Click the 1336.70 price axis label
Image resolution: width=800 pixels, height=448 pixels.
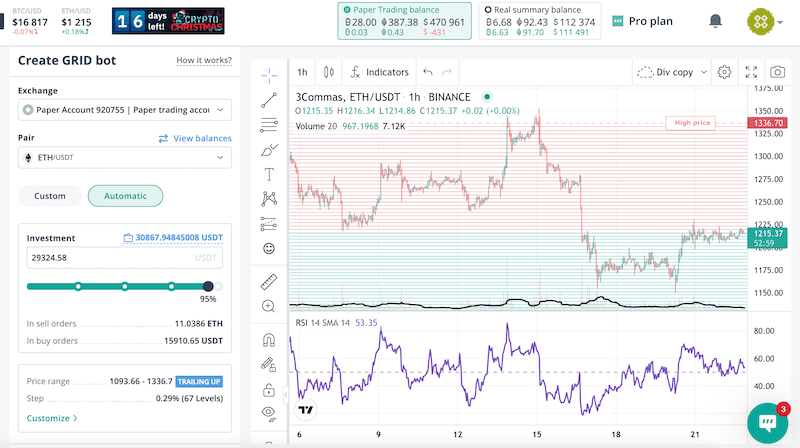(x=768, y=123)
